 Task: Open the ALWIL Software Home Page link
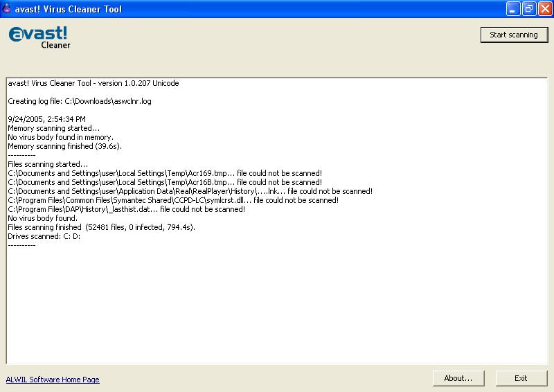pos(53,380)
